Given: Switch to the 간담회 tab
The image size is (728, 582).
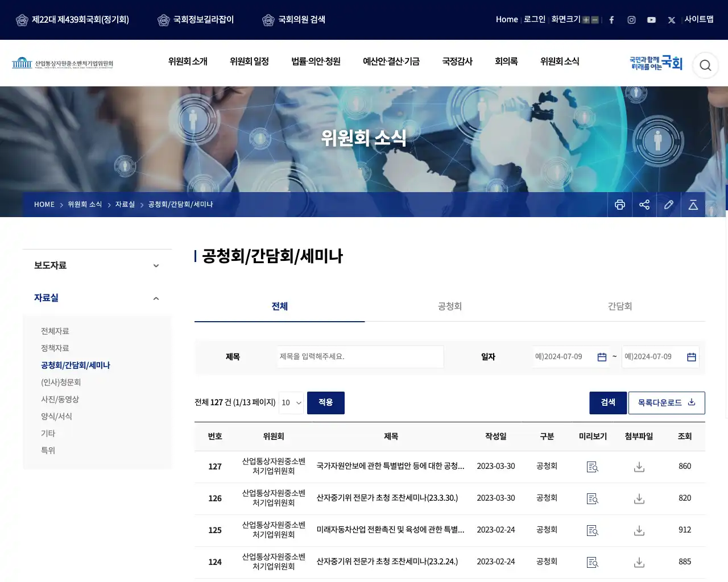Looking at the screenshot, I should coord(620,306).
